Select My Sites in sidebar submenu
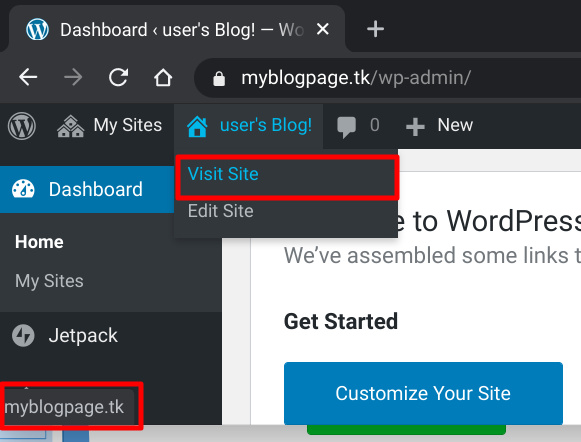Image resolution: width=581 pixels, height=442 pixels. (x=49, y=281)
